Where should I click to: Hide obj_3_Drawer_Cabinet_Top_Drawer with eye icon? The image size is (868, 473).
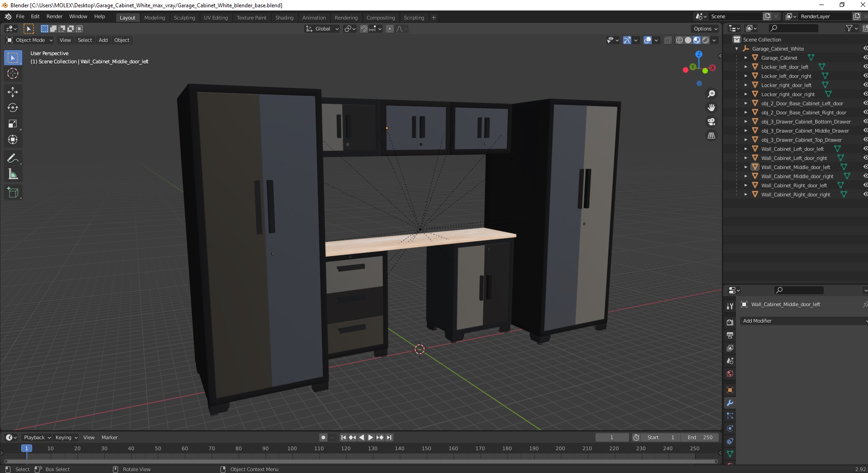[865, 140]
